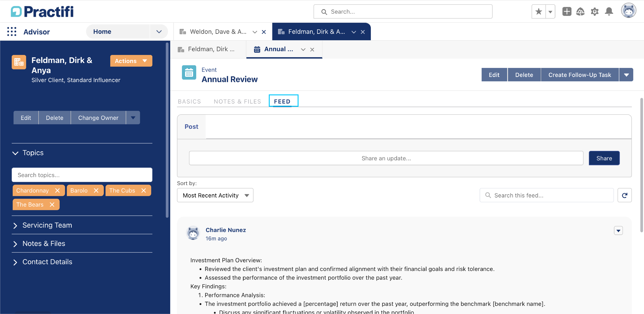Click the event Edit button

pos(494,75)
